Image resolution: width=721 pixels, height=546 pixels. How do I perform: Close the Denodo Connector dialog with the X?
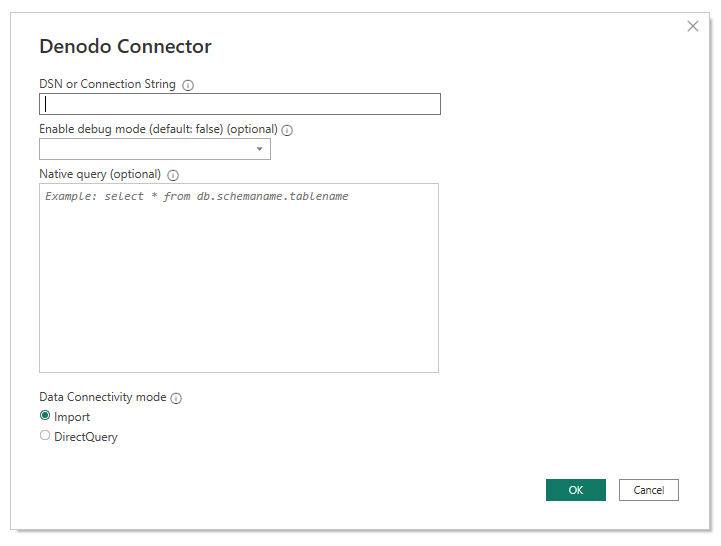(x=693, y=26)
